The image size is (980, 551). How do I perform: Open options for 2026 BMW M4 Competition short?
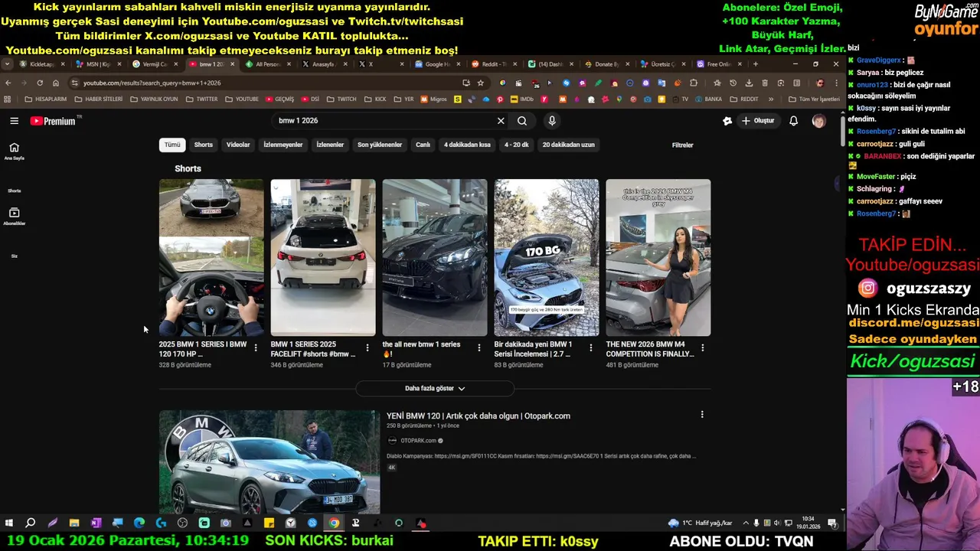[x=703, y=348]
